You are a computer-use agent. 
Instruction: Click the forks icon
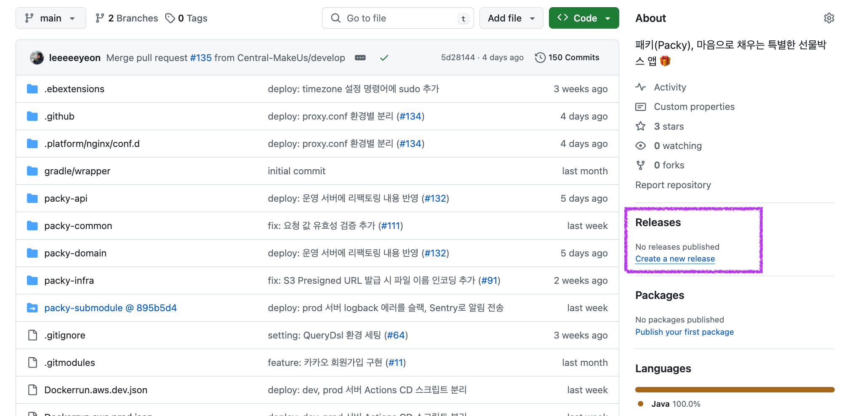[x=640, y=165]
